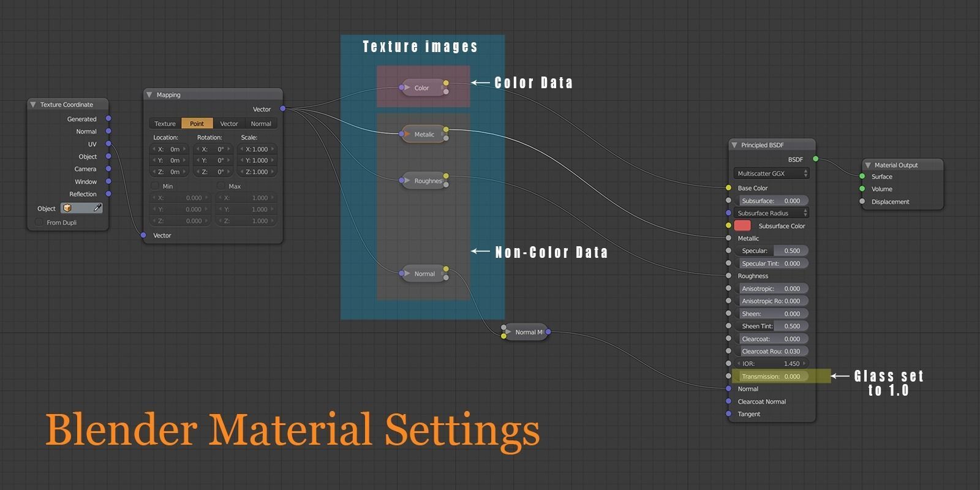
Task: Enable the Max checkbox in Mapping
Action: 221,186
